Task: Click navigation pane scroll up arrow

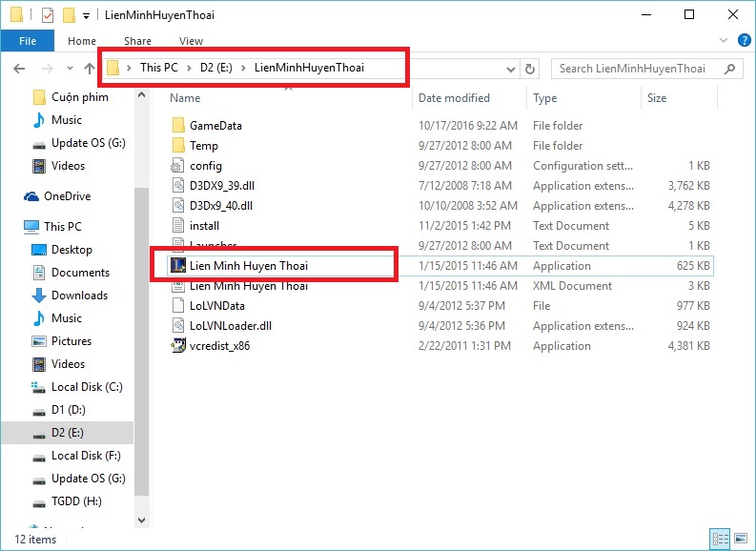Action: coord(142,95)
